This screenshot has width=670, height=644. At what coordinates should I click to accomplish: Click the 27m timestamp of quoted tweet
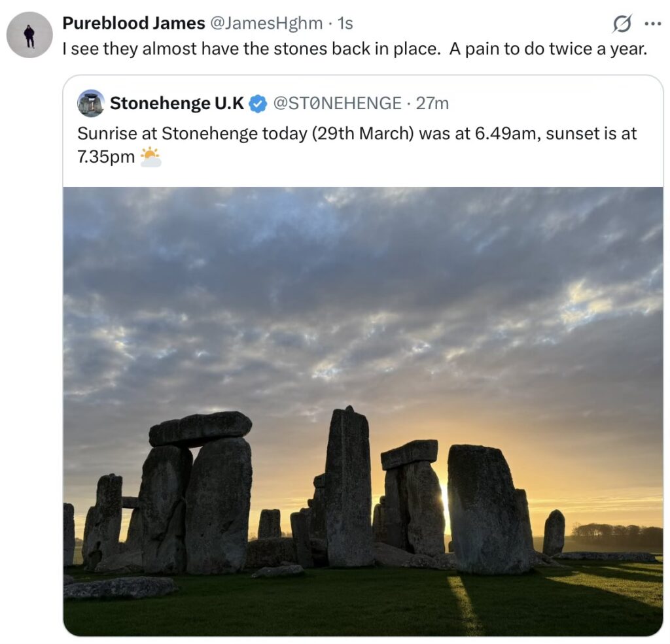432,103
